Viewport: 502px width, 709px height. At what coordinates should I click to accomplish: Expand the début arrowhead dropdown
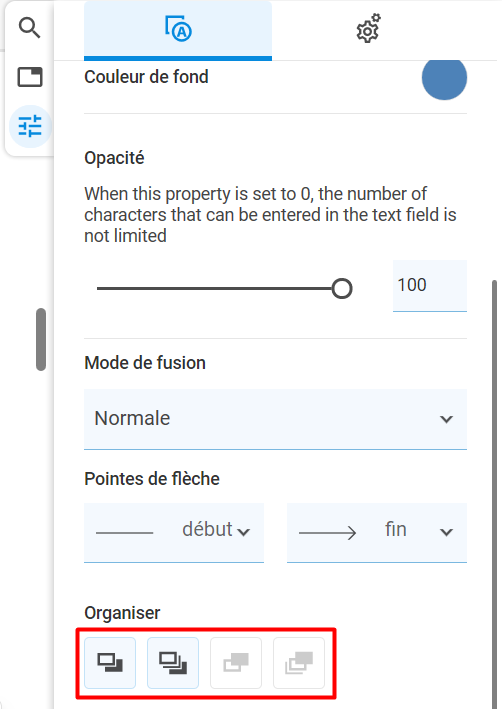(174, 533)
